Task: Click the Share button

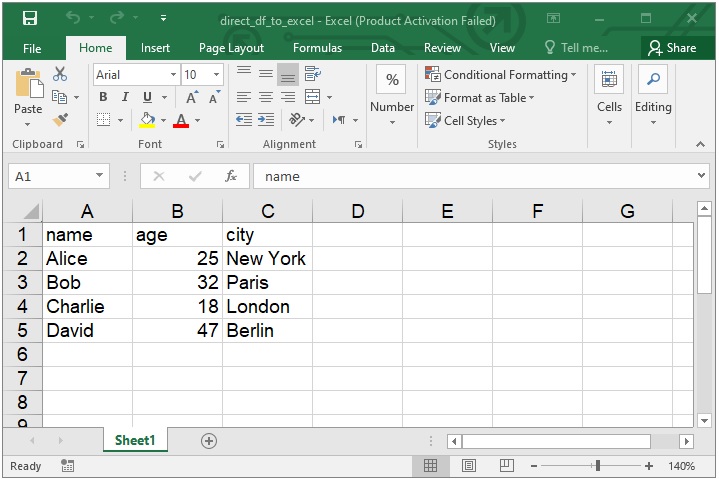Action: [671, 48]
